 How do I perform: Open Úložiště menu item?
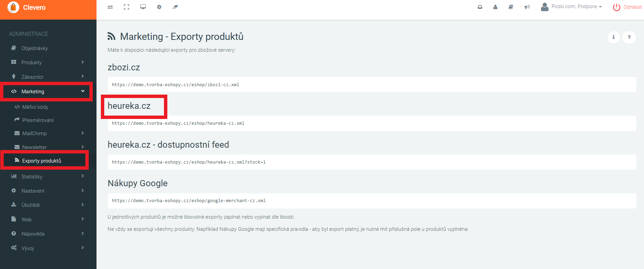pyautogui.click(x=30, y=205)
